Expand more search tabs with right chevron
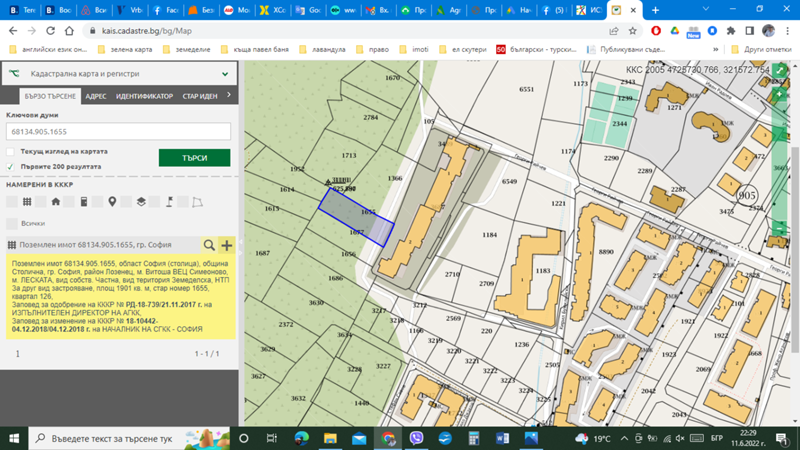This screenshot has width=800, height=450. 229,96
